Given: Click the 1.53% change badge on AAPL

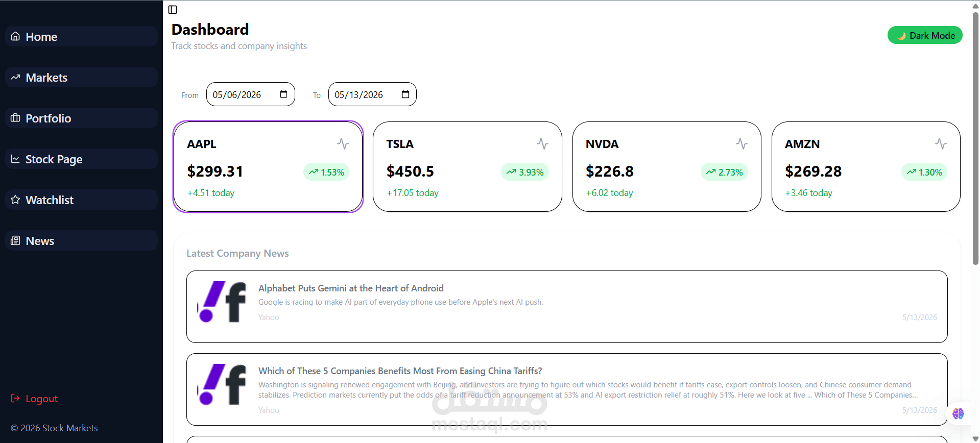Looking at the screenshot, I should pos(326,172).
